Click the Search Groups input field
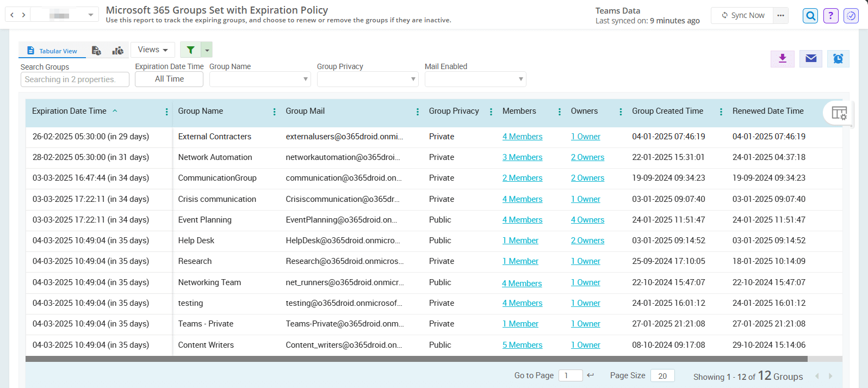The height and width of the screenshot is (388, 868). point(75,79)
